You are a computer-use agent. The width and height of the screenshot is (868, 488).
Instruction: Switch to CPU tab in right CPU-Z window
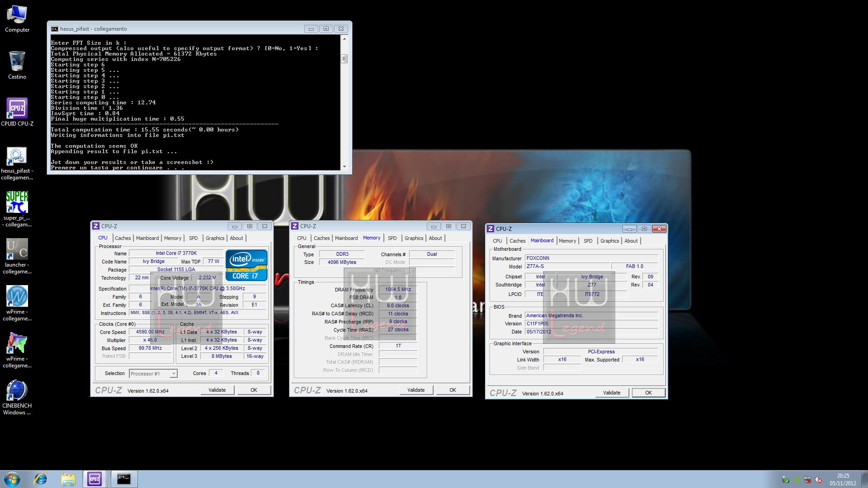(x=497, y=241)
